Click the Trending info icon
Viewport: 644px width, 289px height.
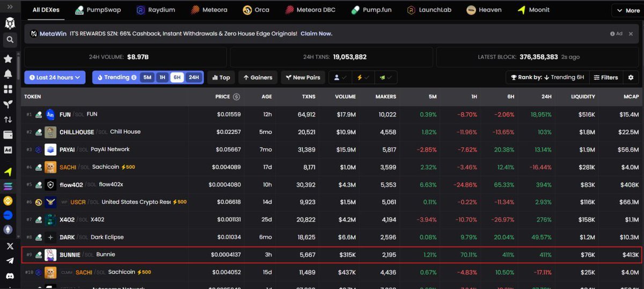pyautogui.click(x=134, y=77)
